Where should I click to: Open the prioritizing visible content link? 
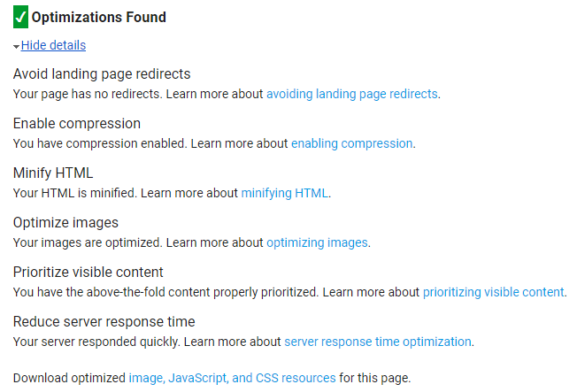(494, 292)
